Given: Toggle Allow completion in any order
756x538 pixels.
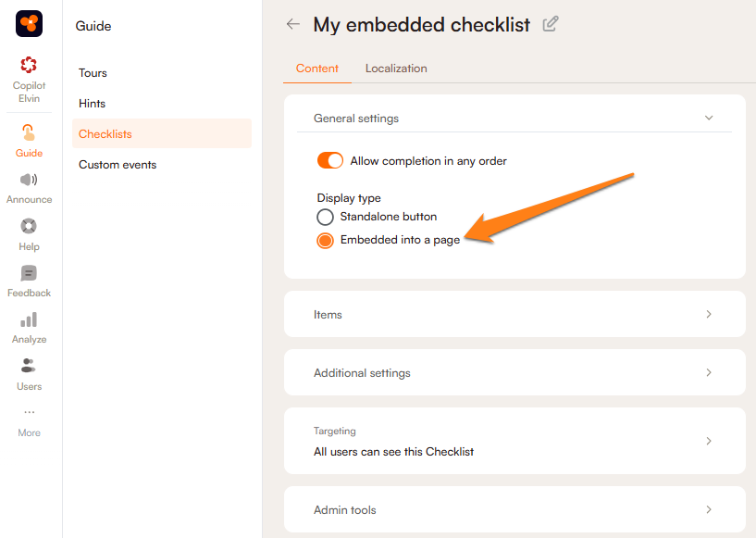Looking at the screenshot, I should 330,161.
